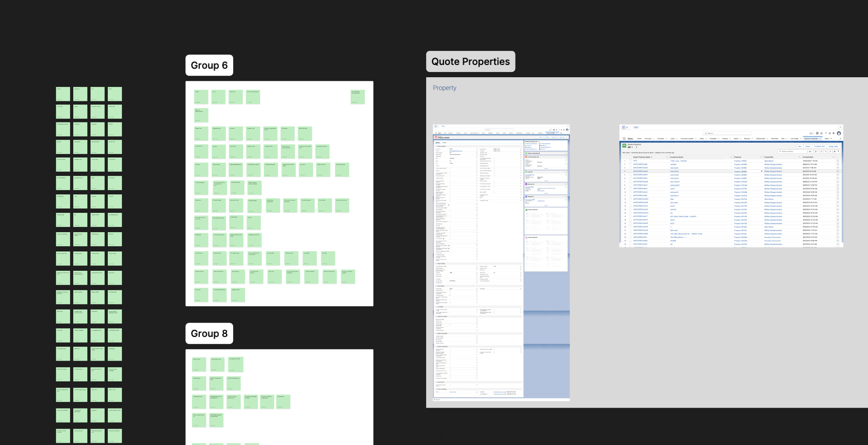868x445 pixels.
Task: Open the chart icon on Quote Properties list
Action: [x=835, y=151]
